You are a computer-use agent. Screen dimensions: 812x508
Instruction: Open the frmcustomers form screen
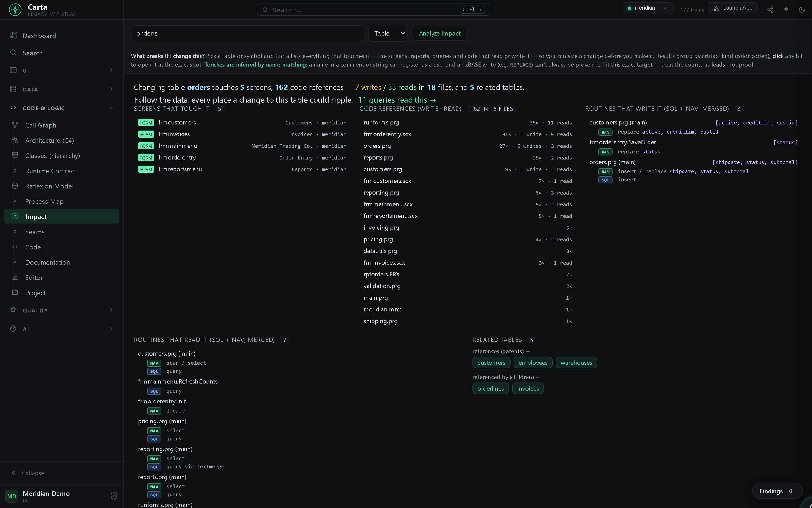[242, 123]
